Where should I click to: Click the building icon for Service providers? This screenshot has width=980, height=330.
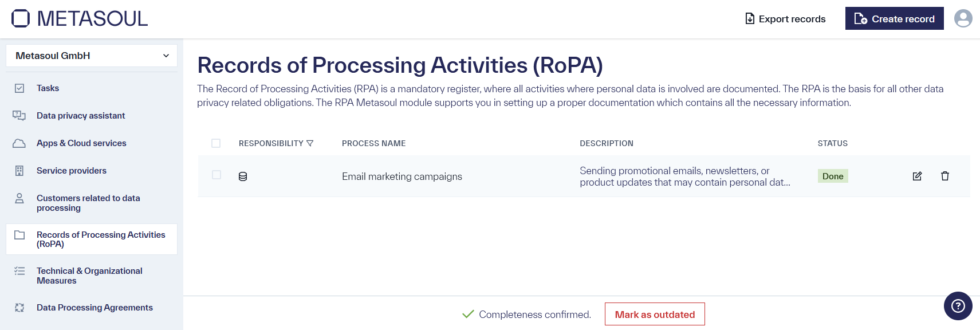(19, 171)
